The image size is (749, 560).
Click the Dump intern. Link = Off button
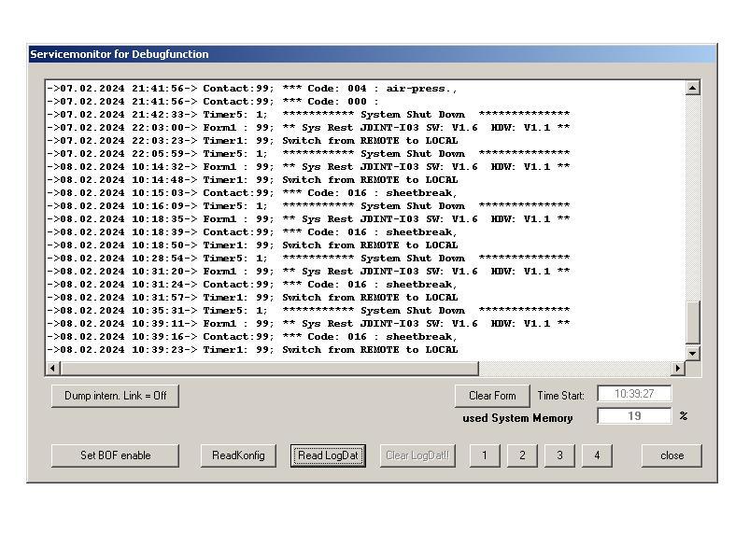click(x=115, y=396)
